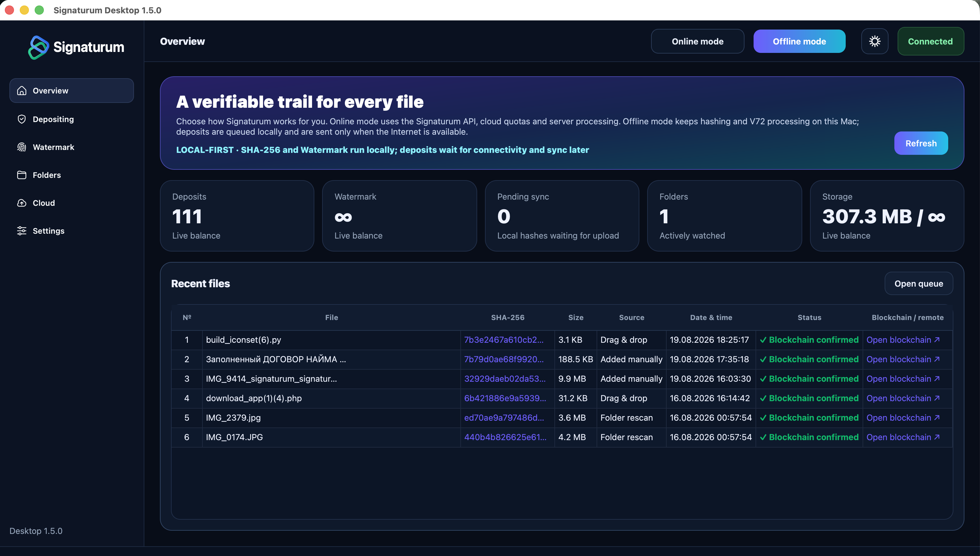980x556 pixels.
Task: Open blockchain link for IMG_2379.jpg
Action: pyautogui.click(x=903, y=418)
